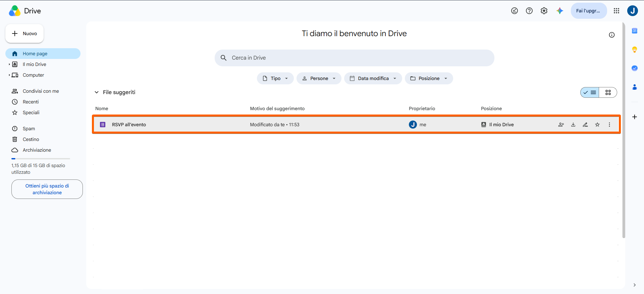
Task: Switch to list layout view
Action: [x=590, y=92]
